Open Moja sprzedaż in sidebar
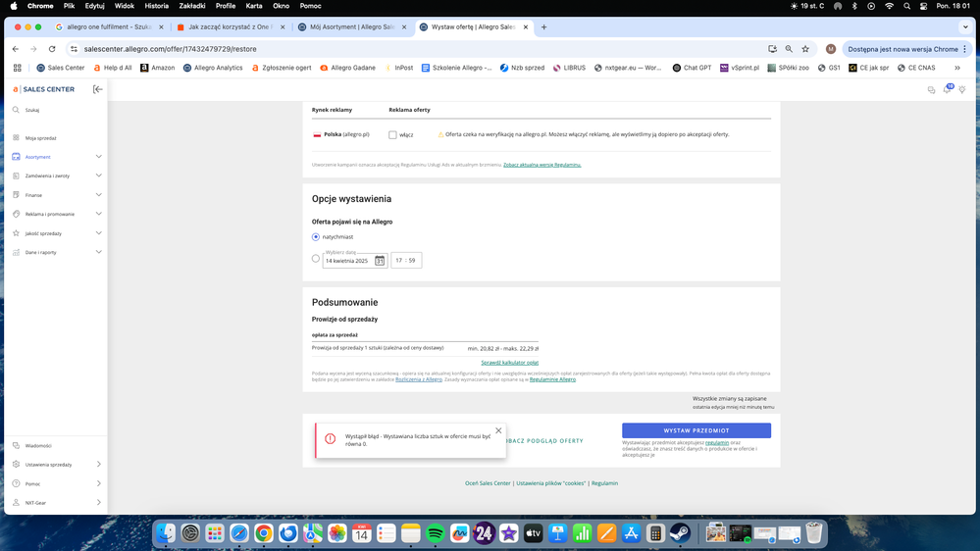Screen dimensions: 980x551 pyautogui.click(x=40, y=138)
